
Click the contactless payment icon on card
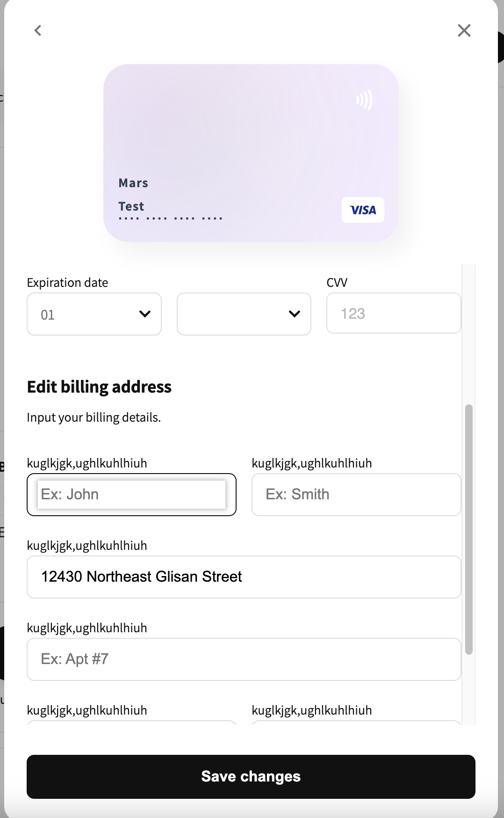pyautogui.click(x=364, y=100)
